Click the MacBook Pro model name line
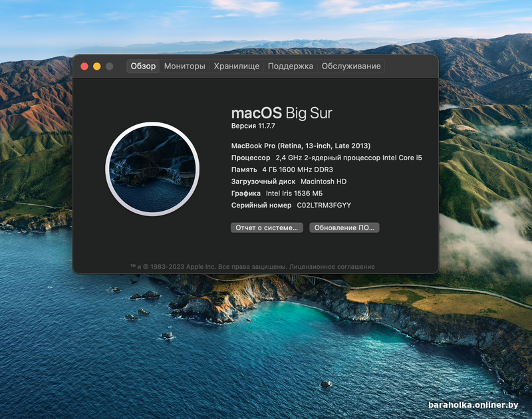Image resolution: width=532 pixels, height=419 pixels. (x=301, y=146)
